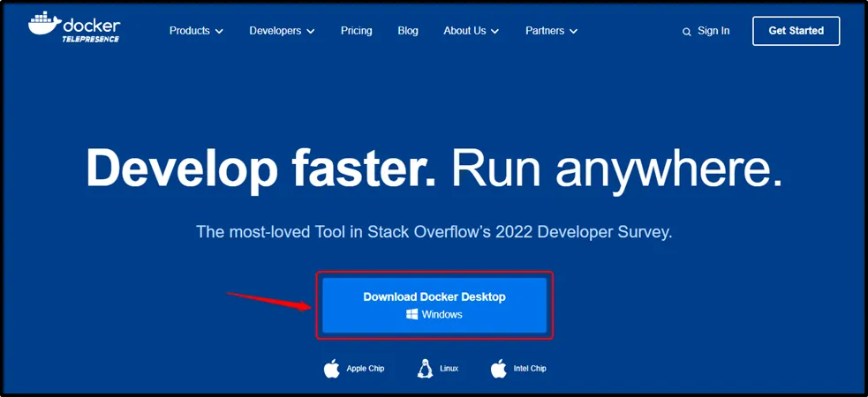Choose the Linux penguin icon

click(425, 368)
